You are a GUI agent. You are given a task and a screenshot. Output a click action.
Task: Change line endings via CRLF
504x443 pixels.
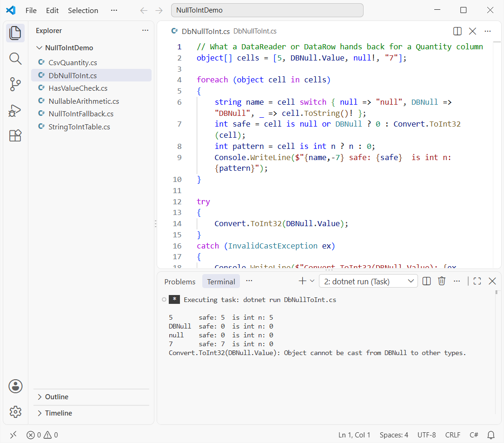[452, 435]
